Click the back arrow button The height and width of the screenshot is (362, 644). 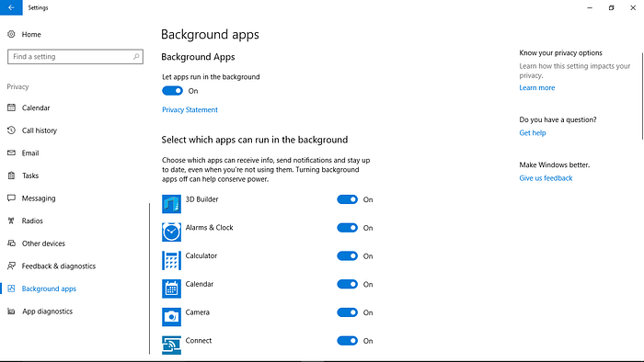pyautogui.click(x=11, y=7)
